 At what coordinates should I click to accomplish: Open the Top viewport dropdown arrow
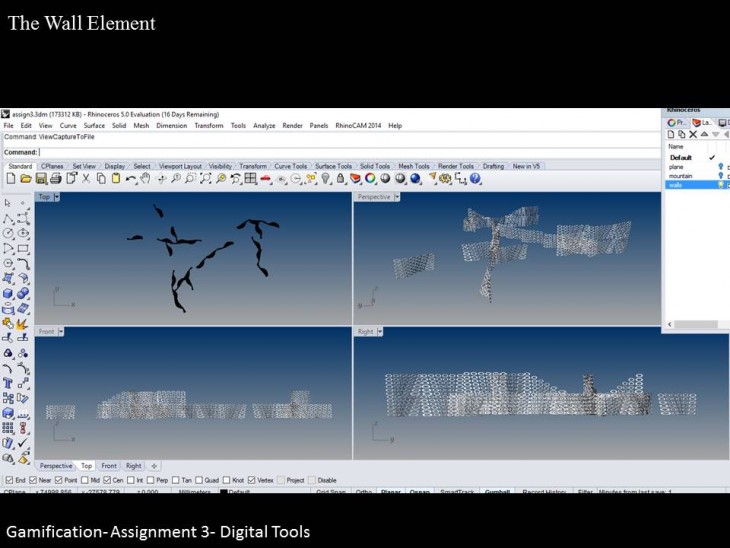(57, 197)
